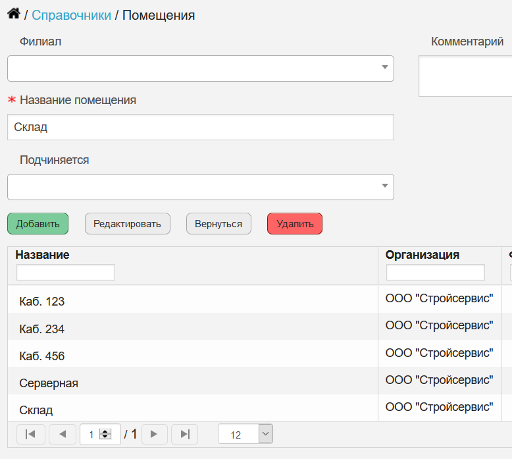
Task: Jump to last page of table
Action: pos(185,434)
